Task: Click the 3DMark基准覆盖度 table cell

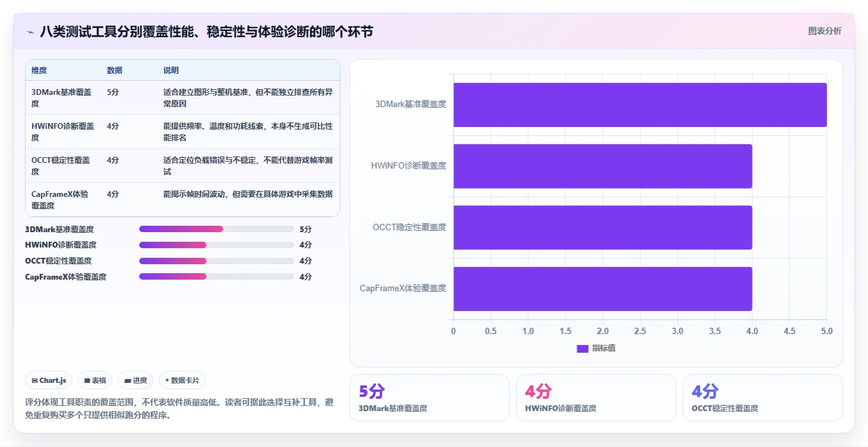Action: point(62,97)
